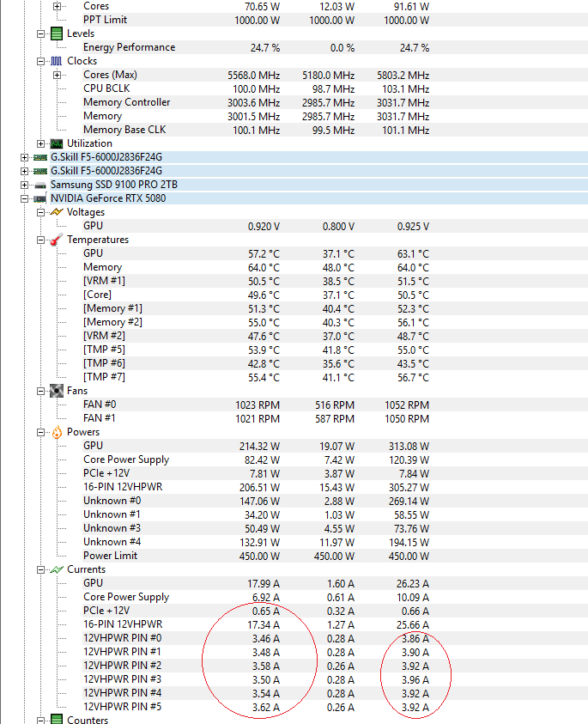Expand the Samsung SSD 9100 PRO node
588x724 pixels.
[x=24, y=186]
